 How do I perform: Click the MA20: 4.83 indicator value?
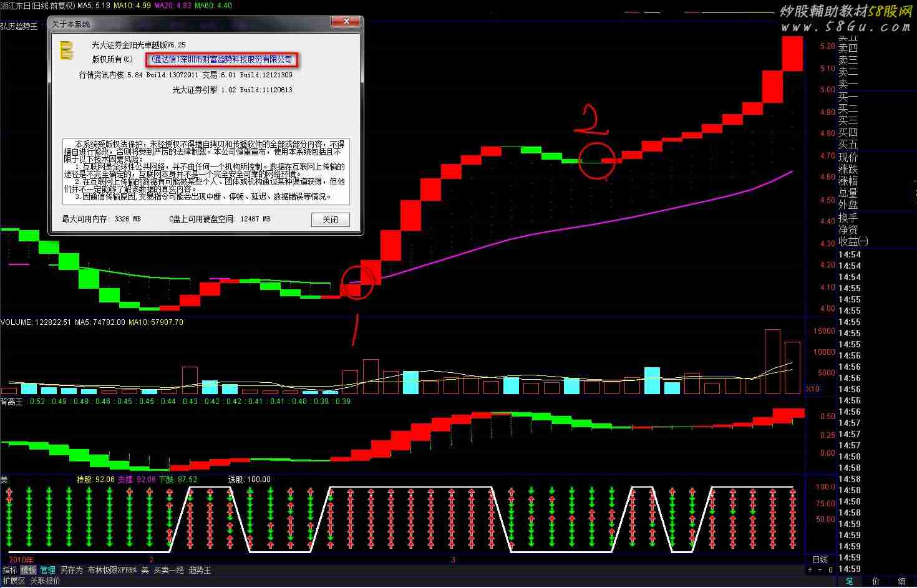173,6
